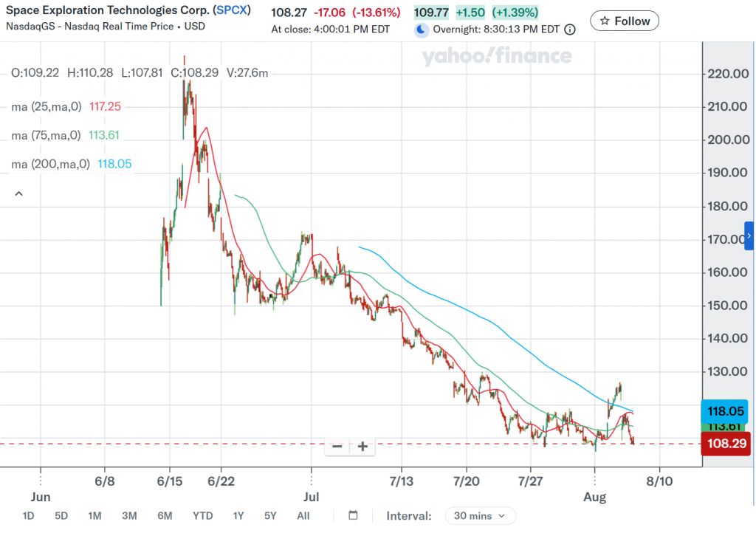Select the 1Y time range
The height and width of the screenshot is (533, 756).
[x=238, y=515]
